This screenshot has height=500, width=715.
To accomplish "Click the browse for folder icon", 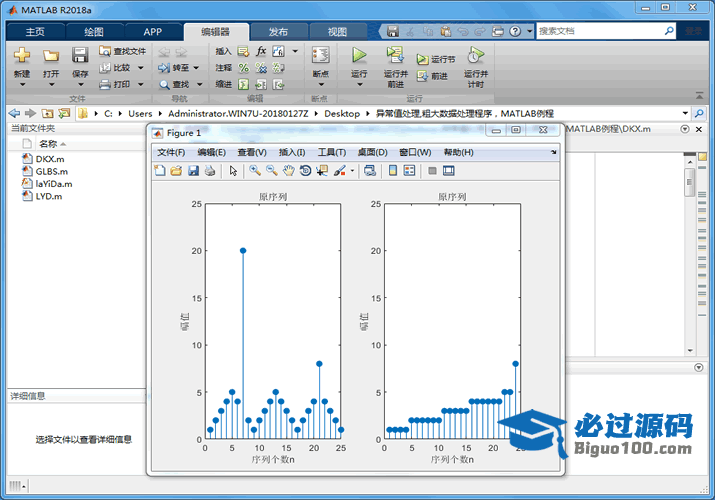I will tap(64, 113).
